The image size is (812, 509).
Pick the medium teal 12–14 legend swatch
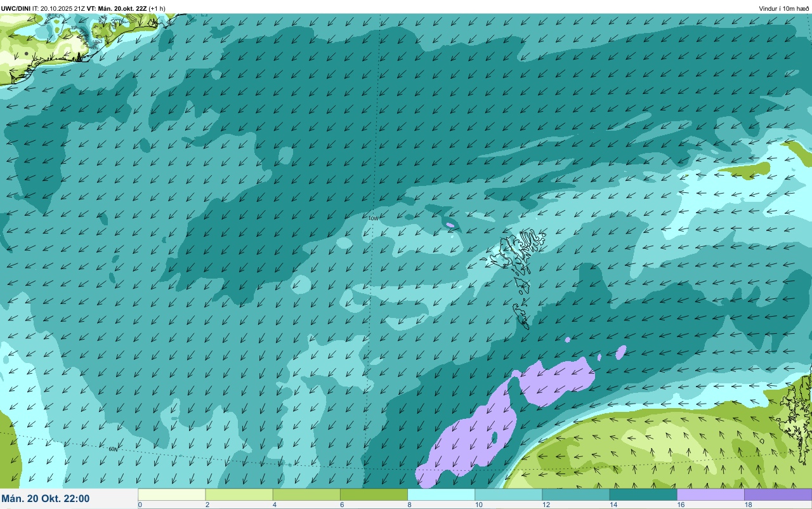click(575, 494)
